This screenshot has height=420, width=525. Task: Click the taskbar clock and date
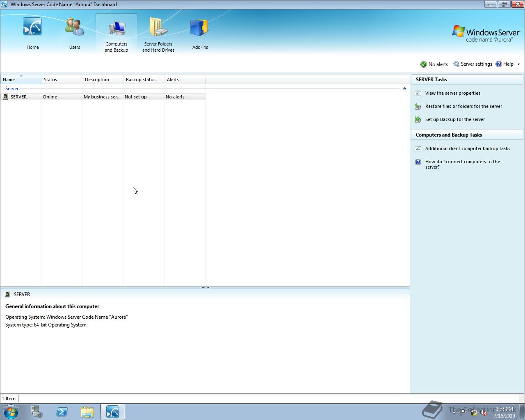pos(504,412)
